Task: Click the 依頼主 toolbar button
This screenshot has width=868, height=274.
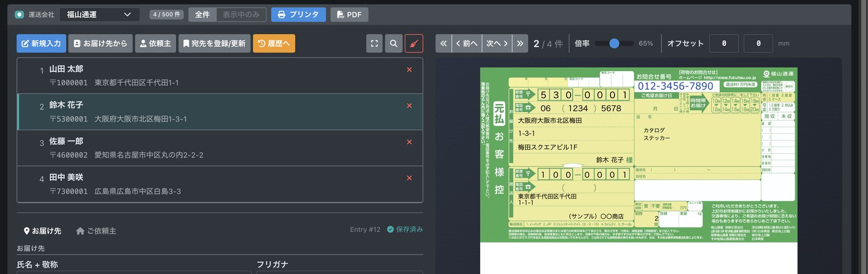Action: pyautogui.click(x=155, y=43)
